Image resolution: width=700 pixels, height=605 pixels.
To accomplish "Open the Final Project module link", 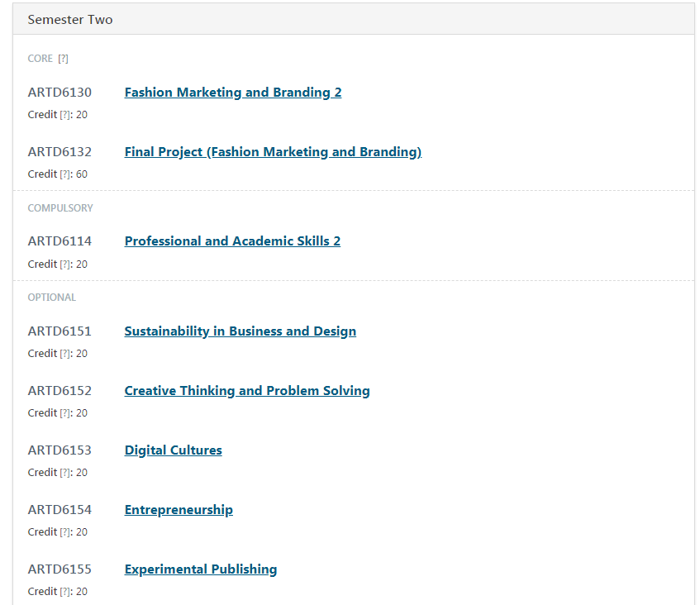I will click(273, 152).
